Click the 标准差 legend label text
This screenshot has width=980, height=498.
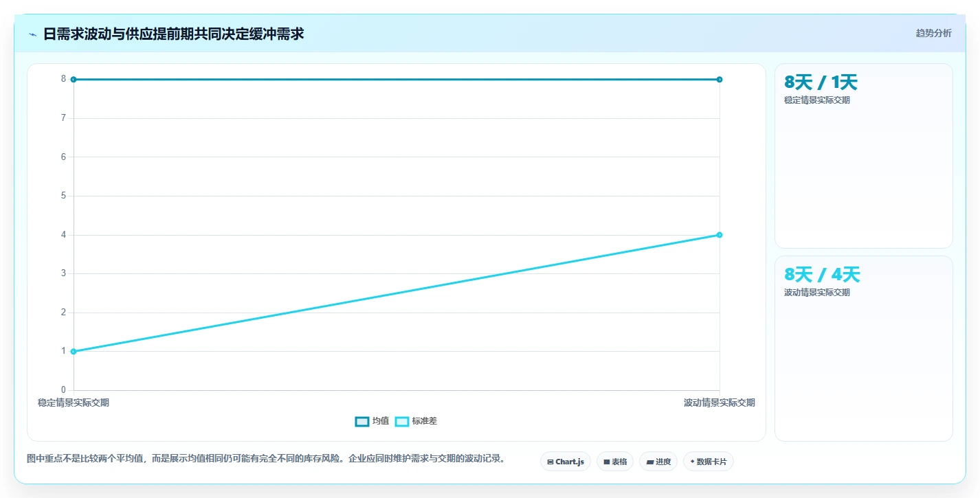(x=425, y=421)
